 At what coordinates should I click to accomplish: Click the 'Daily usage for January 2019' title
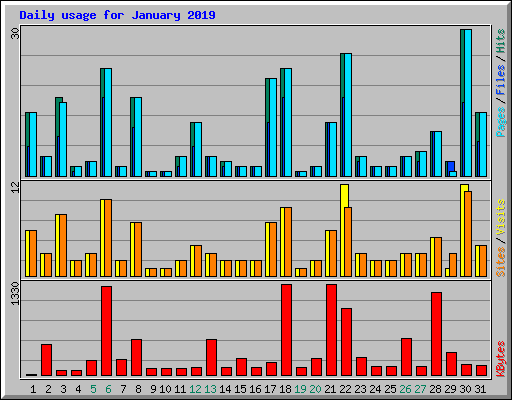click(x=117, y=15)
